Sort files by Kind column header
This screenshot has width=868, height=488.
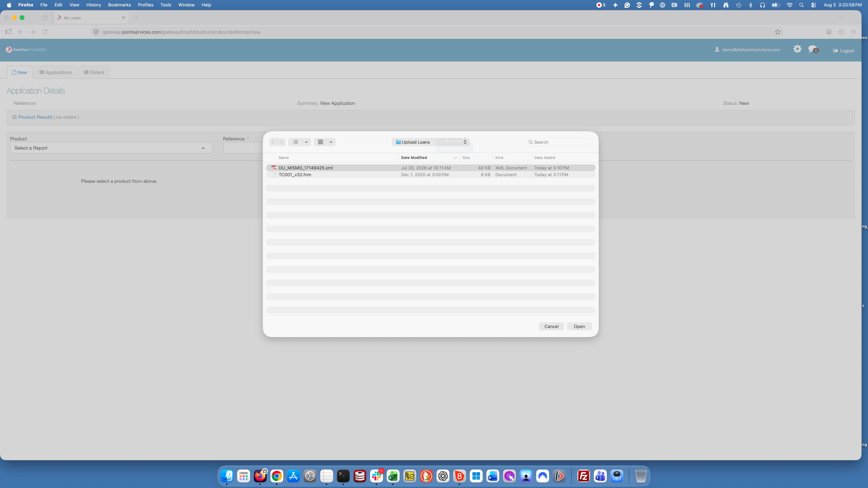(x=499, y=158)
